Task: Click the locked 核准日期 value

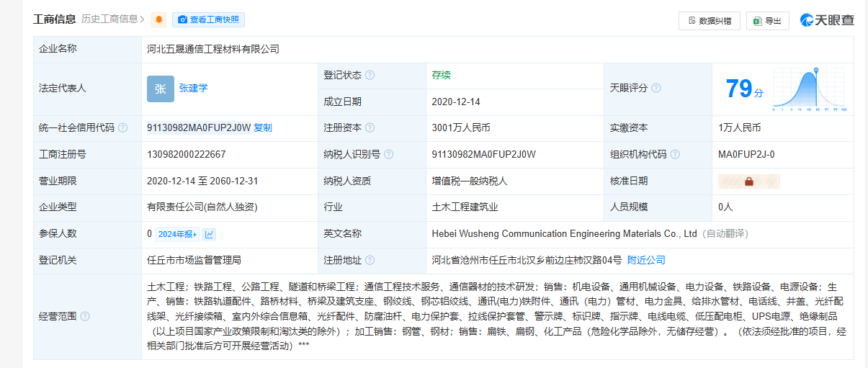Action: pyautogui.click(x=749, y=181)
